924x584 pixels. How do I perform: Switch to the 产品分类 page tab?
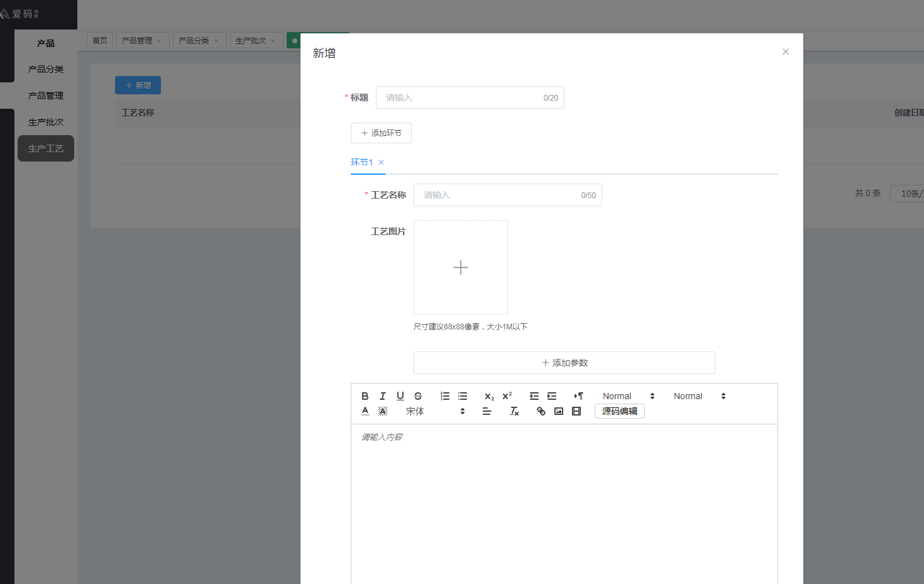194,40
